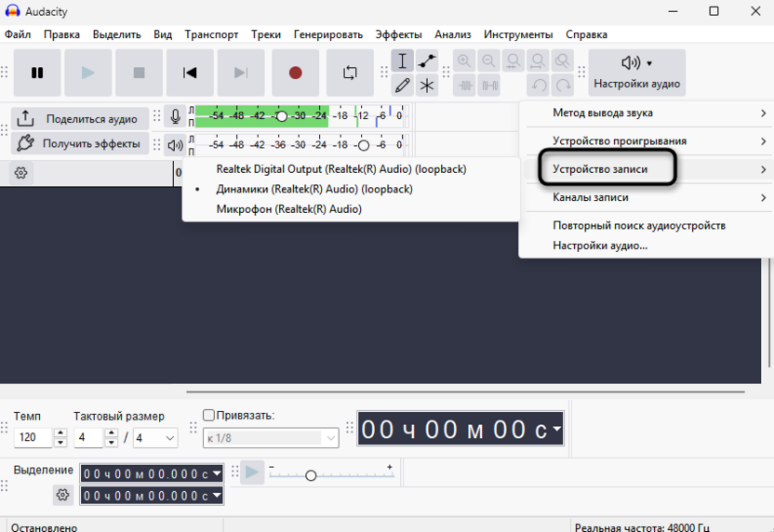Open the time signature denominator dropdown
This screenshot has width=774, height=532.
coord(155,438)
